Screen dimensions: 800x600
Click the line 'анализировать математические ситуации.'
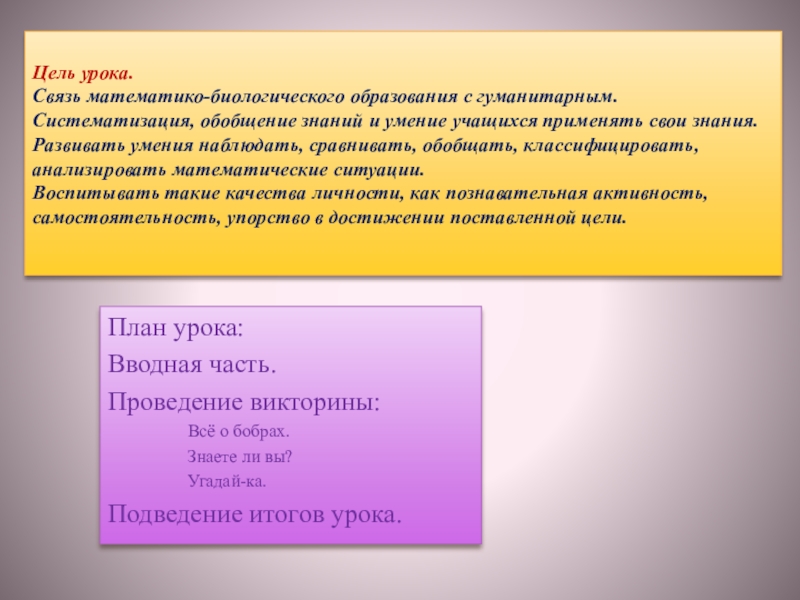(x=229, y=170)
